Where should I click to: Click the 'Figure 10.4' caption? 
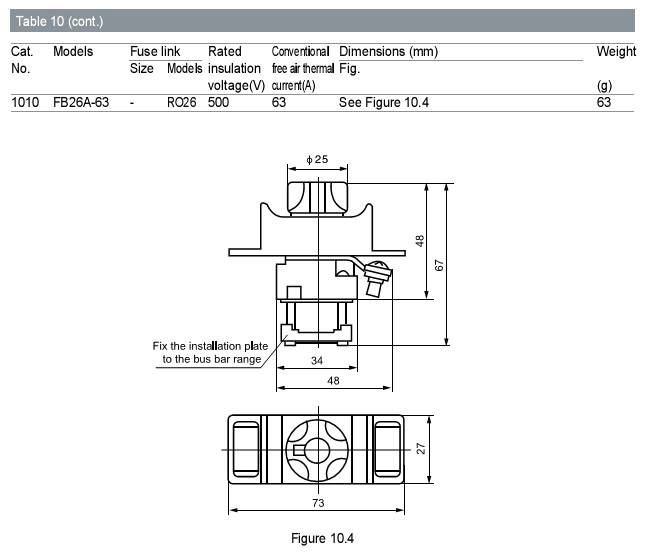point(323,538)
